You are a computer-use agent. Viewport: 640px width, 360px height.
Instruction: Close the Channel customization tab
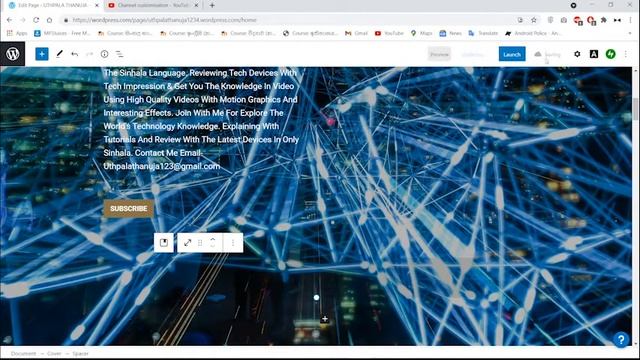196,6
